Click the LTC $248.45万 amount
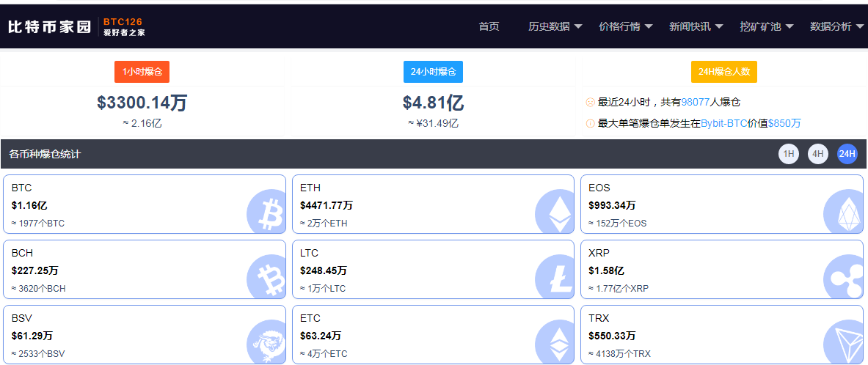868x365 pixels. 324,271
